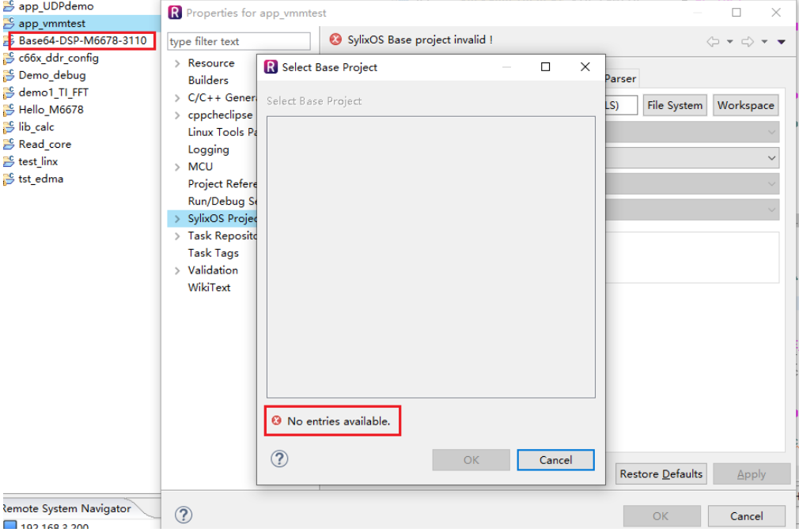
Task: Click 'No entries available.' message text
Action: pos(339,421)
